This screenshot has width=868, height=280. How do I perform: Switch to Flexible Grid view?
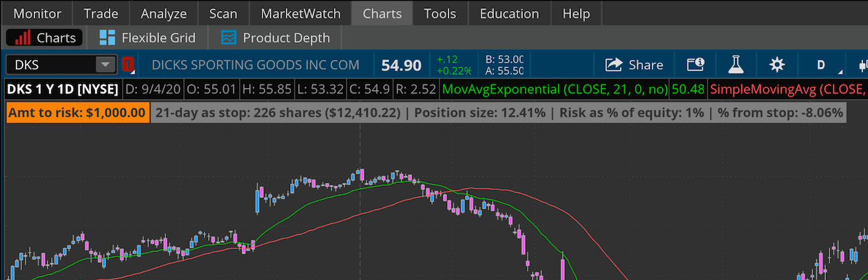click(147, 38)
